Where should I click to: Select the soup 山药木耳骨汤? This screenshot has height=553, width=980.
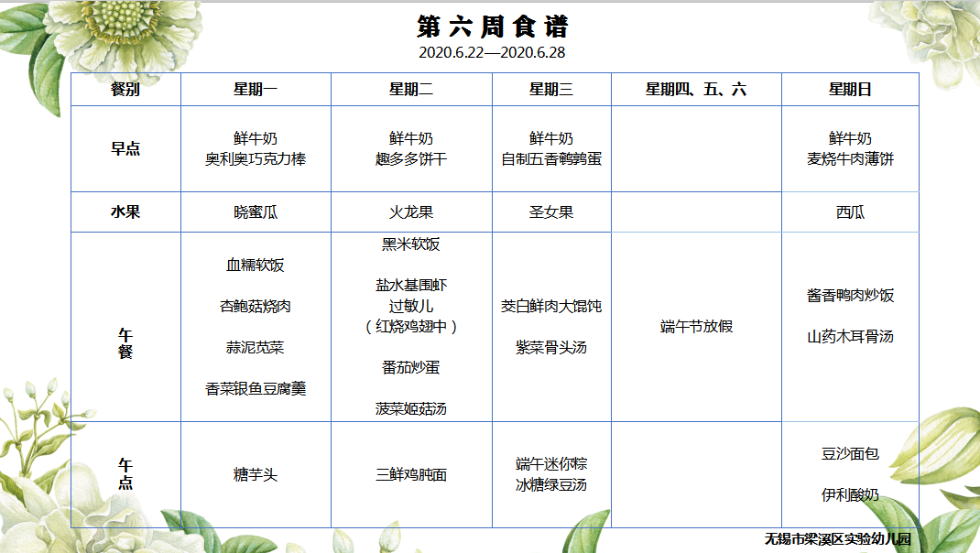tap(850, 337)
